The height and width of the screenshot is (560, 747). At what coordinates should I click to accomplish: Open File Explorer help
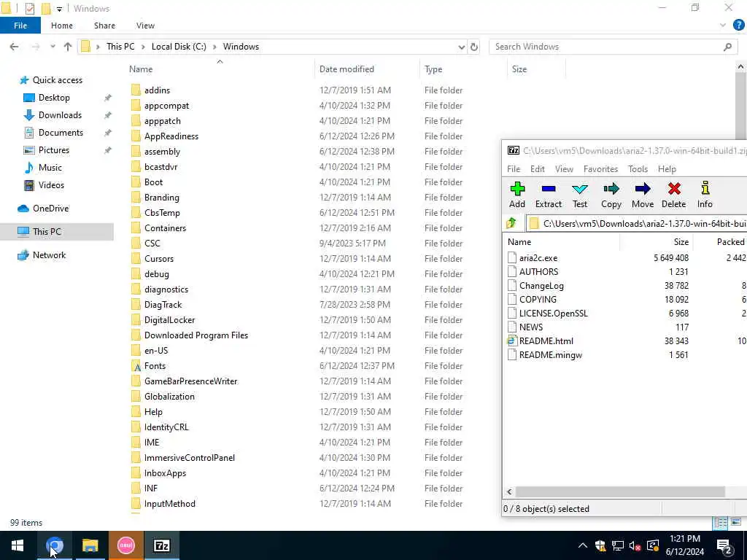(x=738, y=26)
